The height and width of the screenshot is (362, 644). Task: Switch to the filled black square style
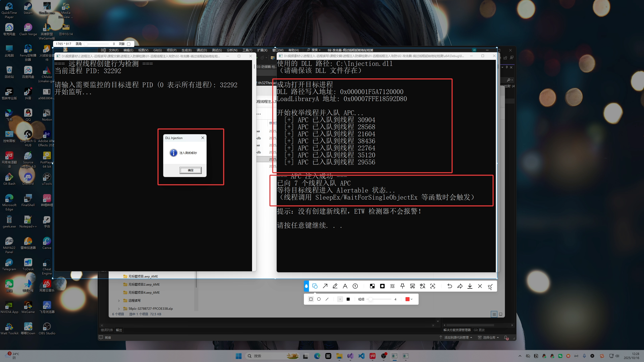(x=348, y=299)
